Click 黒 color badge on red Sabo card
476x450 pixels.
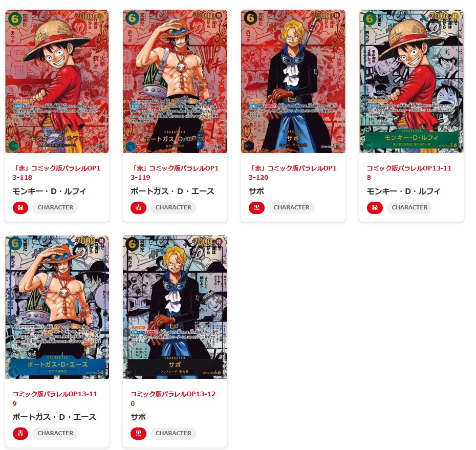pos(256,208)
